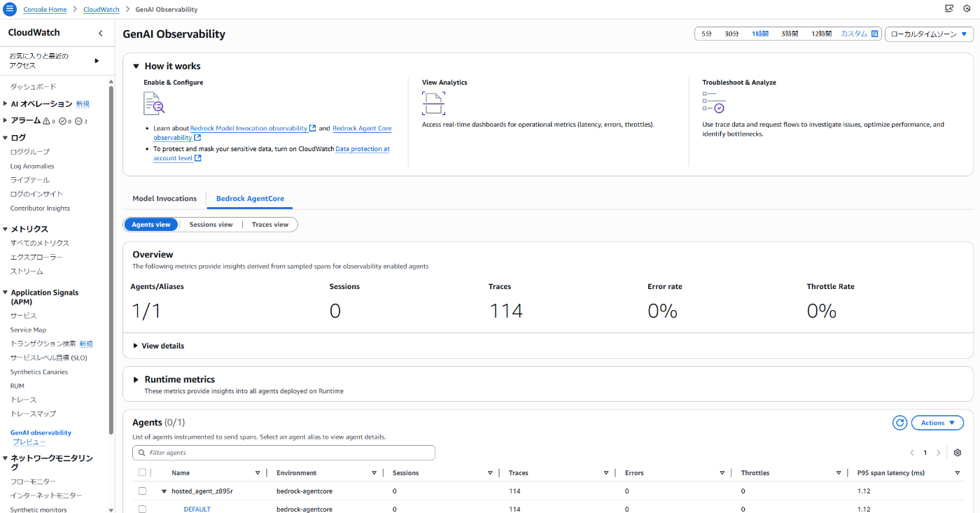Open the ローカルタイムゾーン dropdown

coord(930,34)
